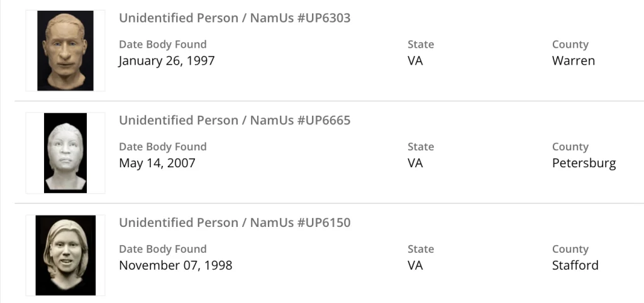Click VA state value in #UP6665 row
The height and width of the screenshot is (303, 644).
point(415,163)
